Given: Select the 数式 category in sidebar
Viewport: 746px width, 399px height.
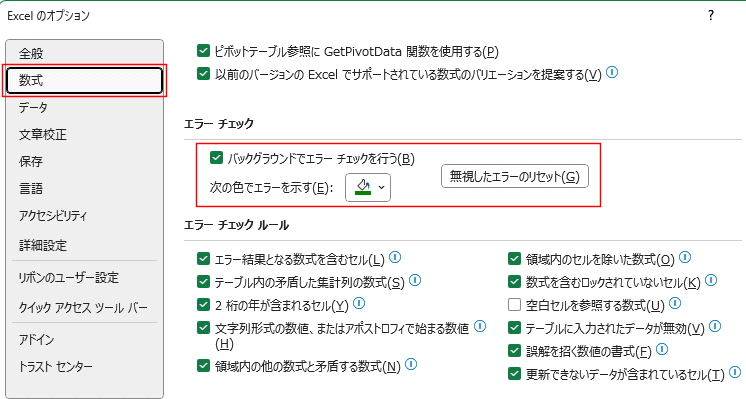Looking at the screenshot, I should 84,80.
